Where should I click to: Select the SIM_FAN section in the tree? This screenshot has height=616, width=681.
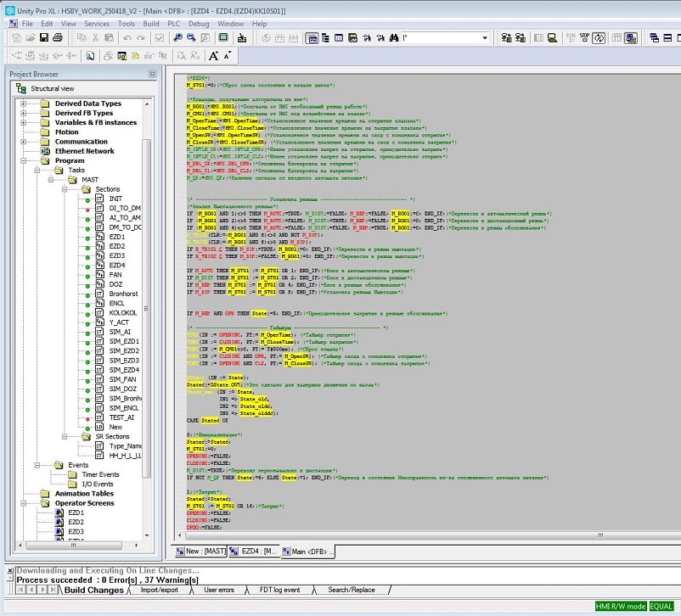[x=122, y=379]
